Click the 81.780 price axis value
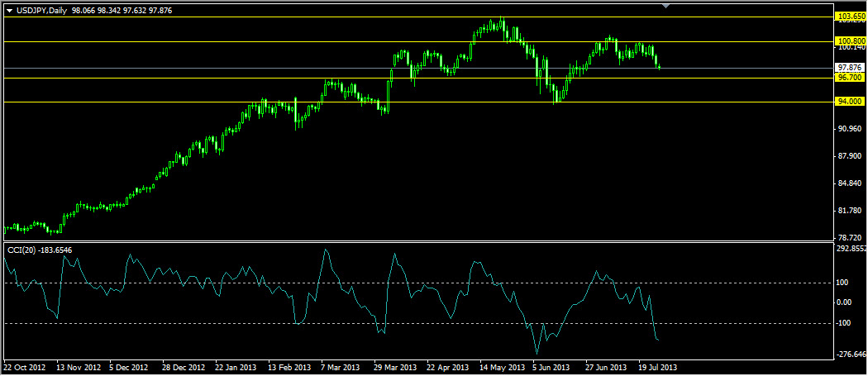The height and width of the screenshot is (376, 868). pos(850,211)
